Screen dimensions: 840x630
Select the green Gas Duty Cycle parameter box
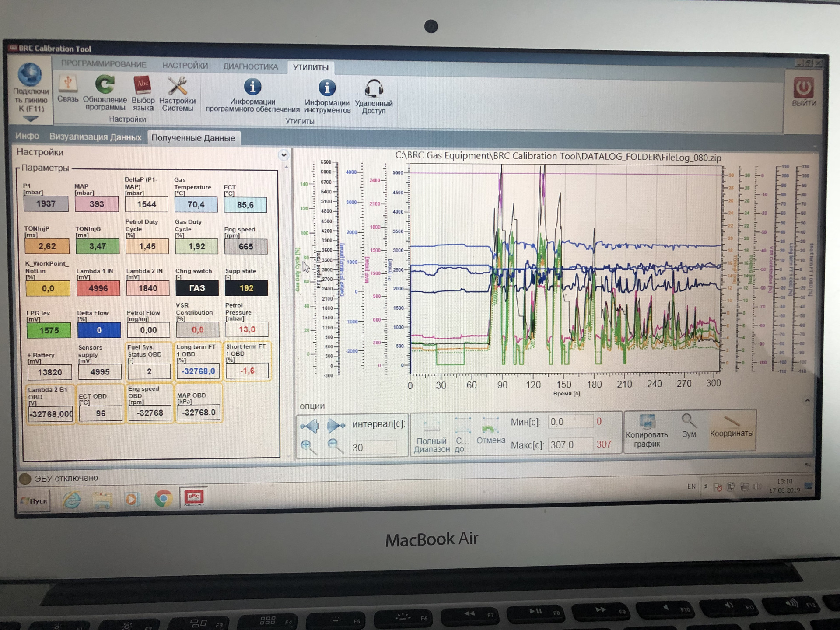pos(196,247)
